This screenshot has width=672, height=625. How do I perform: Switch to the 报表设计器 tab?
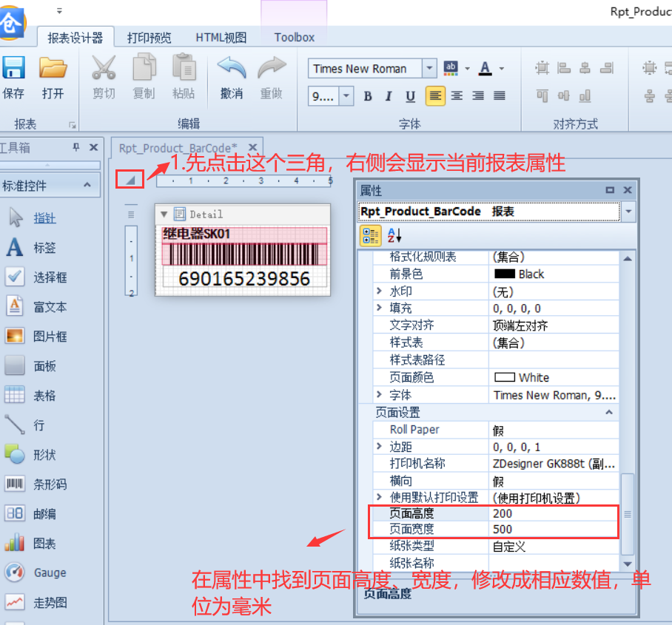click(75, 38)
